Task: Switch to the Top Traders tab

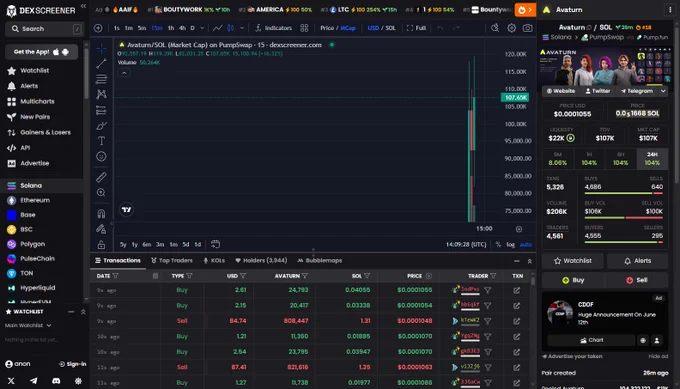Action: tap(172, 261)
